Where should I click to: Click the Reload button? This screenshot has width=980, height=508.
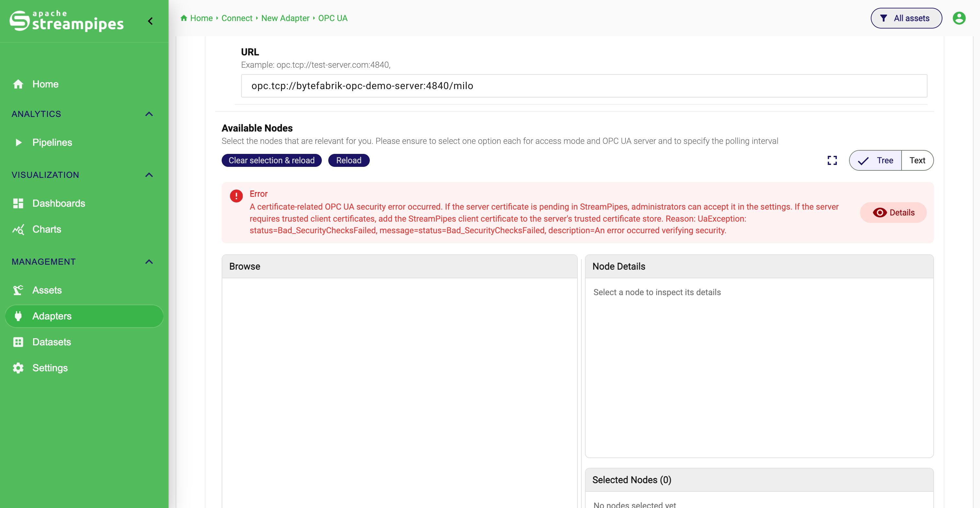(x=348, y=160)
